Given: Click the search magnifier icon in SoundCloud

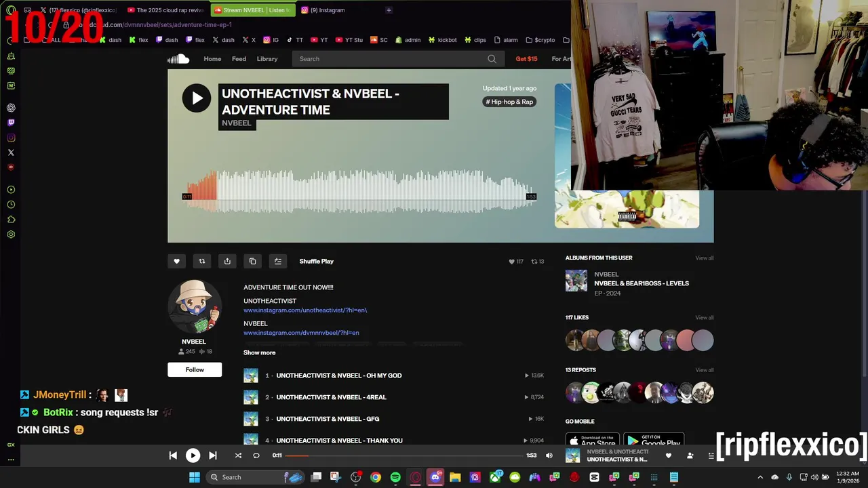Looking at the screenshot, I should click(492, 59).
